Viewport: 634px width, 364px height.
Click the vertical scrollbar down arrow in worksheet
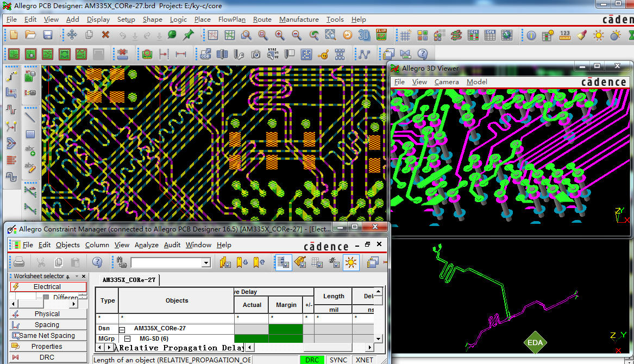pyautogui.click(x=379, y=339)
